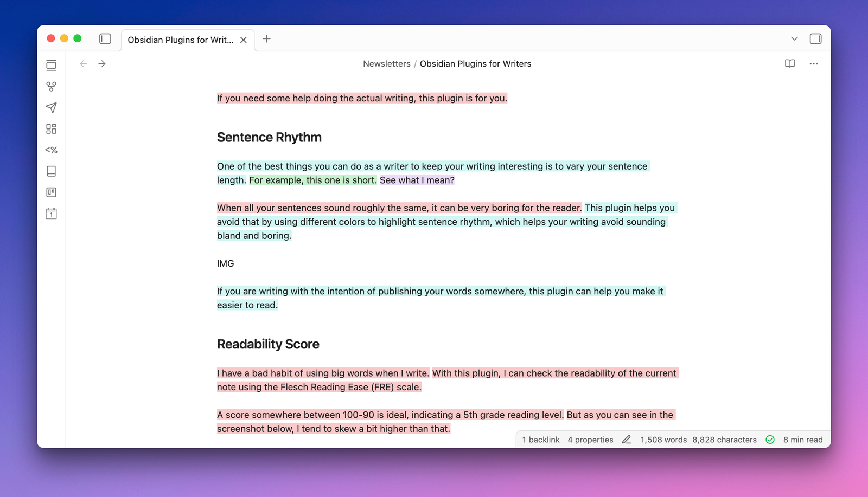Click the card deck icon at top of ribbon
The width and height of the screenshot is (868, 497).
point(51,65)
